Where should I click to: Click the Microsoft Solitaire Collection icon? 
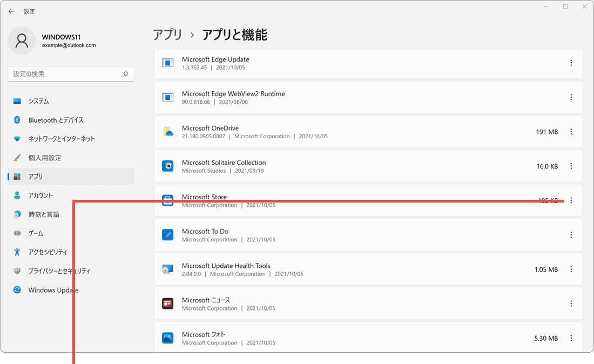click(168, 166)
